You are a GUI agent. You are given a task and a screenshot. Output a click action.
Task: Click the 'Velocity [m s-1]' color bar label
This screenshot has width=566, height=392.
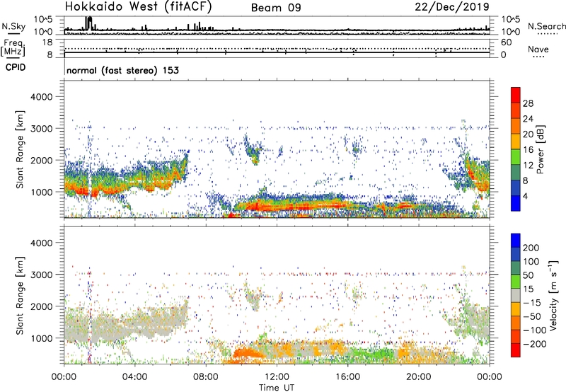[553, 295]
